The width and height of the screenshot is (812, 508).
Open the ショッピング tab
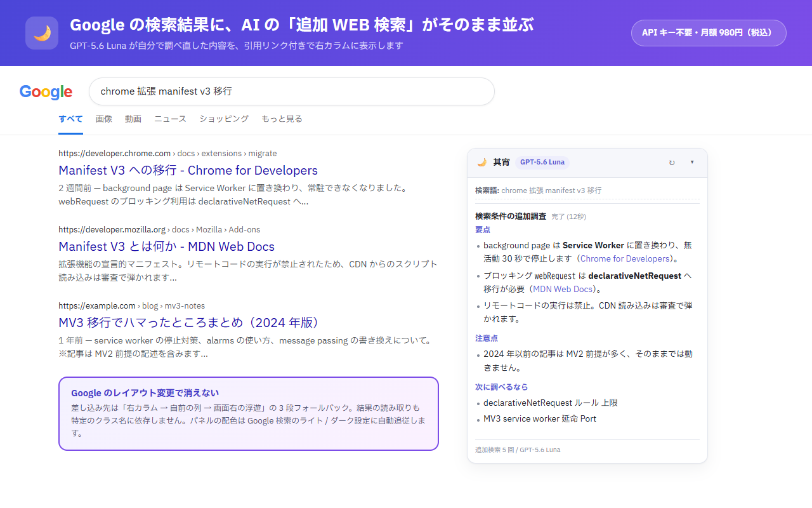pyautogui.click(x=224, y=119)
